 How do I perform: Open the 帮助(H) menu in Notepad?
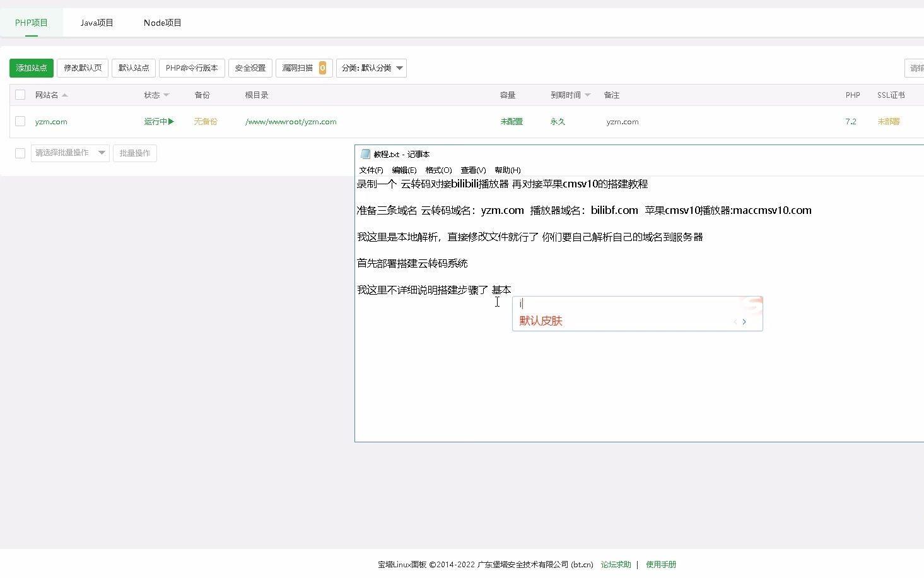508,170
